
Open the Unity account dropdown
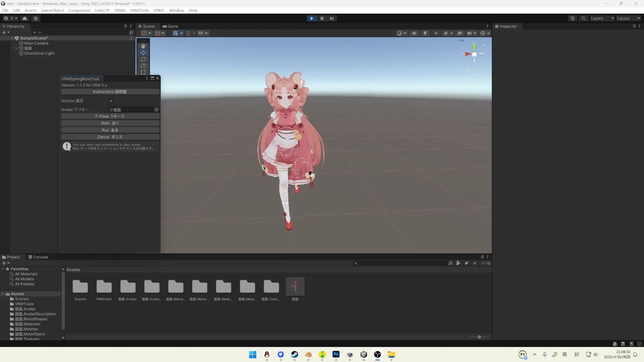point(11,18)
